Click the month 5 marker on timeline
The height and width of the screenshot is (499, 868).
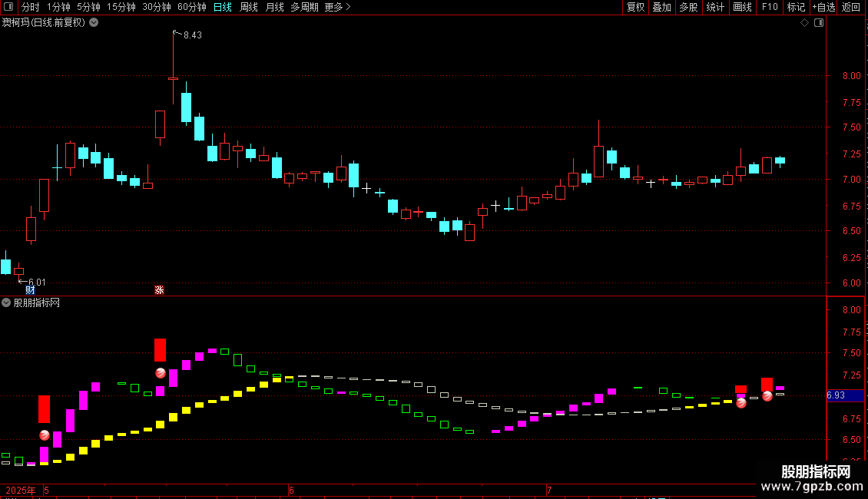(x=47, y=491)
